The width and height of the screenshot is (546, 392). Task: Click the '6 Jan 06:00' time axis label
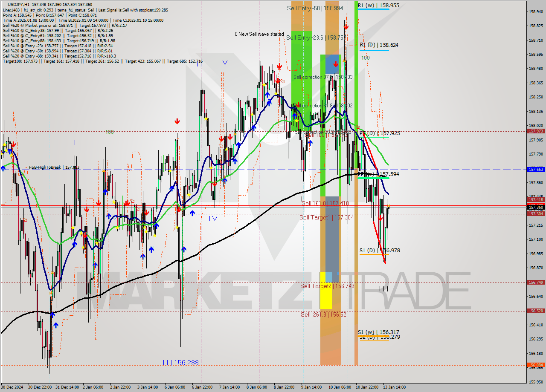tap(175, 387)
